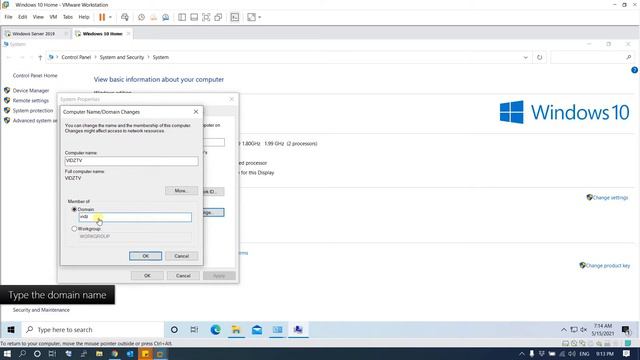Image resolution: width=640 pixels, height=360 pixels.
Task: Click Control Panel in the address breadcrumb
Action: click(x=76, y=58)
